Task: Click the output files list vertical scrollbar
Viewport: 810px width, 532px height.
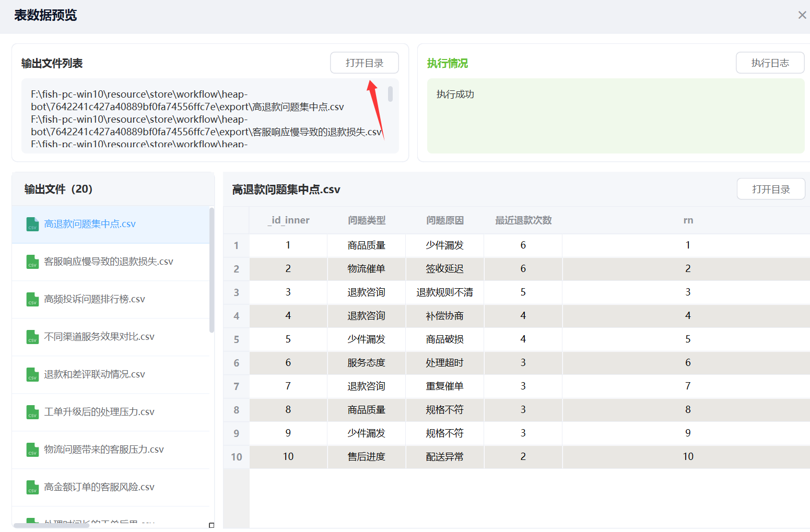Action: click(x=212, y=270)
